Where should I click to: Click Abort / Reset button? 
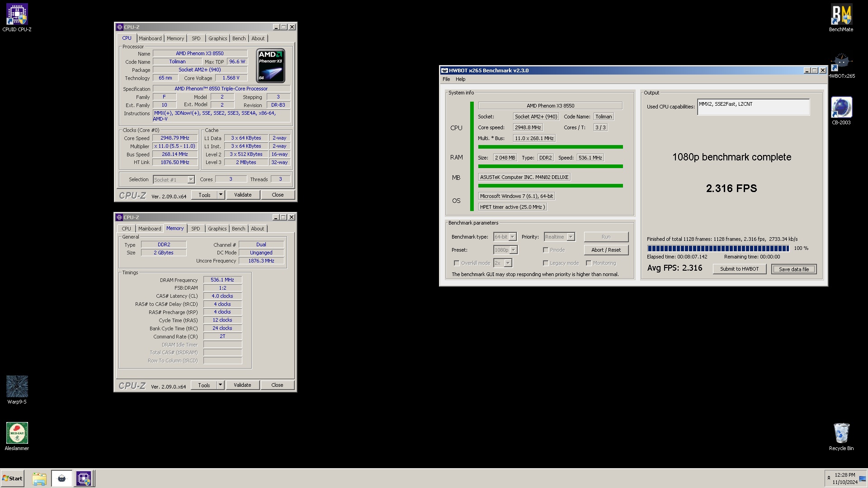(x=606, y=250)
